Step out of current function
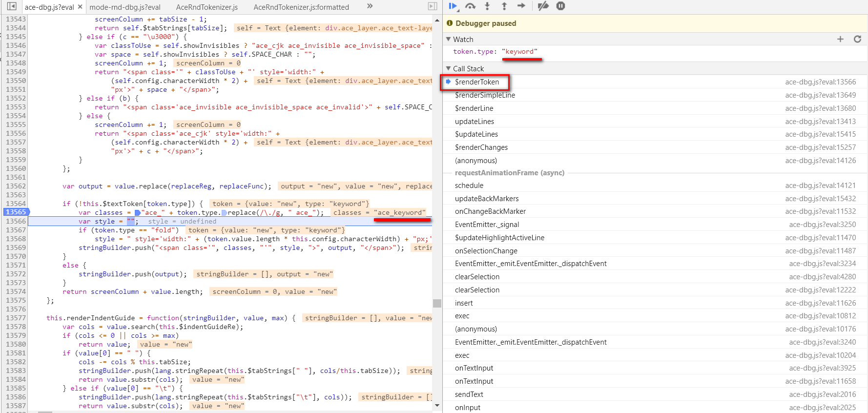This screenshot has height=413, width=868. [504, 6]
